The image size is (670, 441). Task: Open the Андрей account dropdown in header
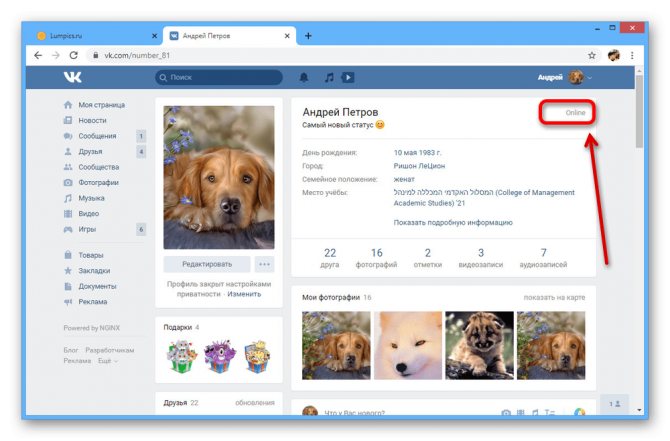pos(565,77)
